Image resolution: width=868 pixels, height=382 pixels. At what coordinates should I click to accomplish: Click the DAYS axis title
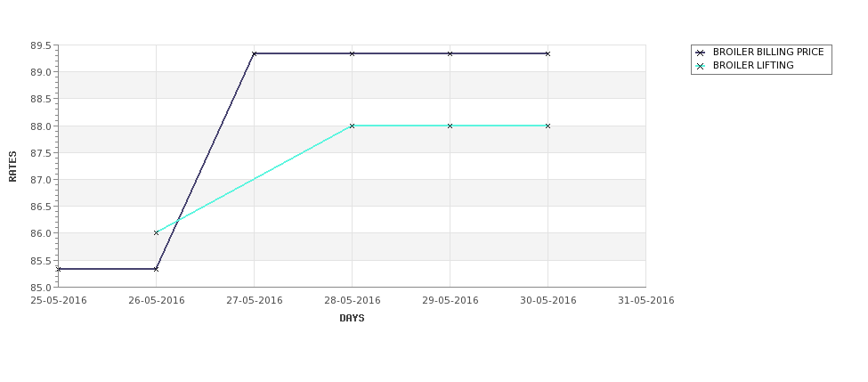(x=352, y=318)
